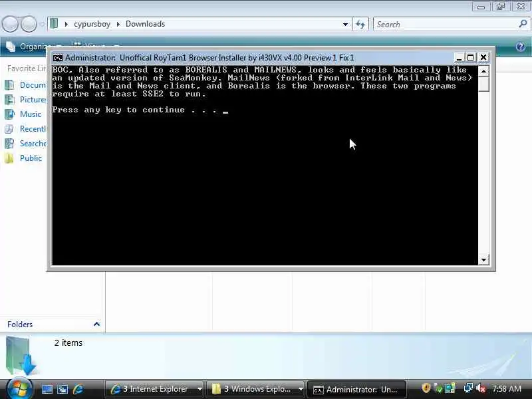Expand the Folders pane chevron
The image size is (532, 399).
[x=96, y=325]
